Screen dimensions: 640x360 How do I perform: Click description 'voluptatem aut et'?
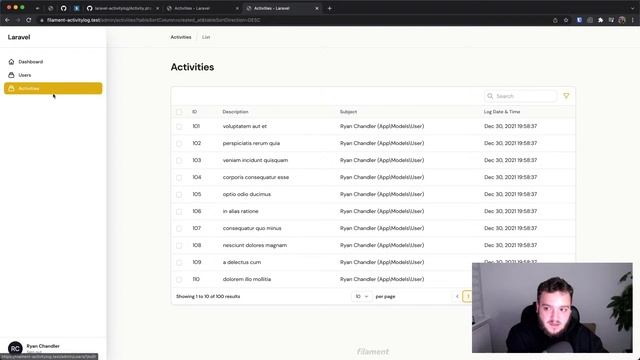pyautogui.click(x=244, y=126)
